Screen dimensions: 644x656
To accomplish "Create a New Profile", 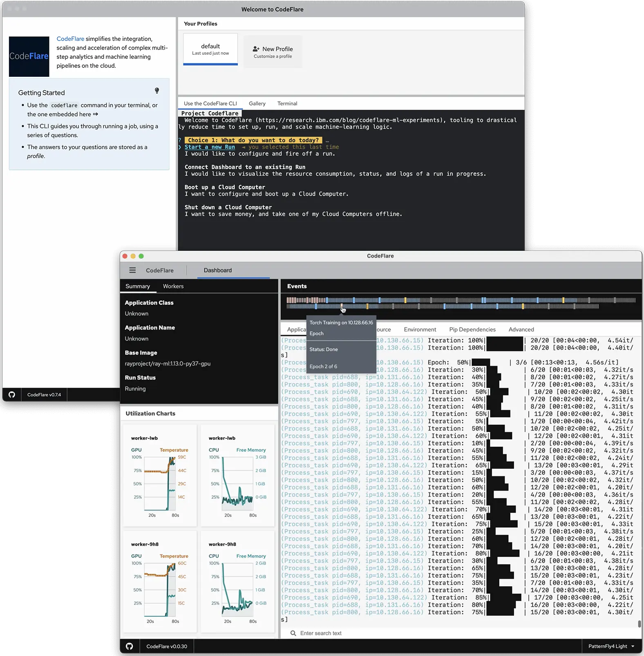I will (x=273, y=51).
